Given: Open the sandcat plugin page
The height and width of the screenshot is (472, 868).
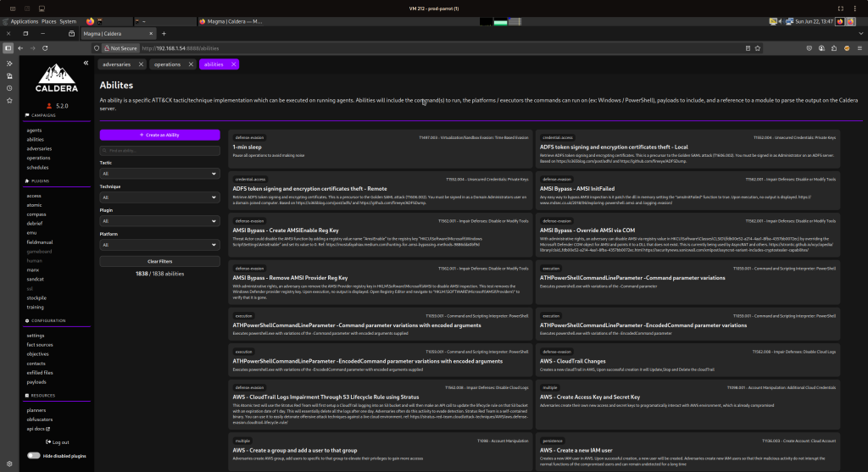Looking at the screenshot, I should pos(35,280).
